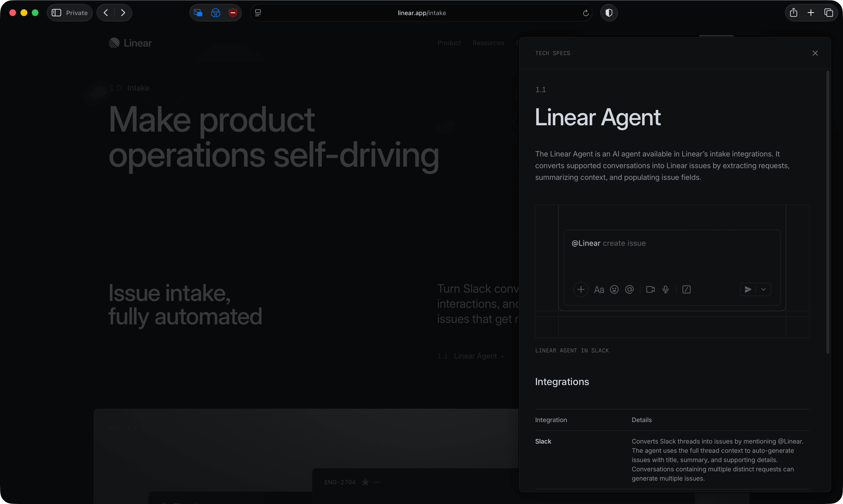The height and width of the screenshot is (504, 843).
Task: Toggle the Aa text formatting icon
Action: 599,290
